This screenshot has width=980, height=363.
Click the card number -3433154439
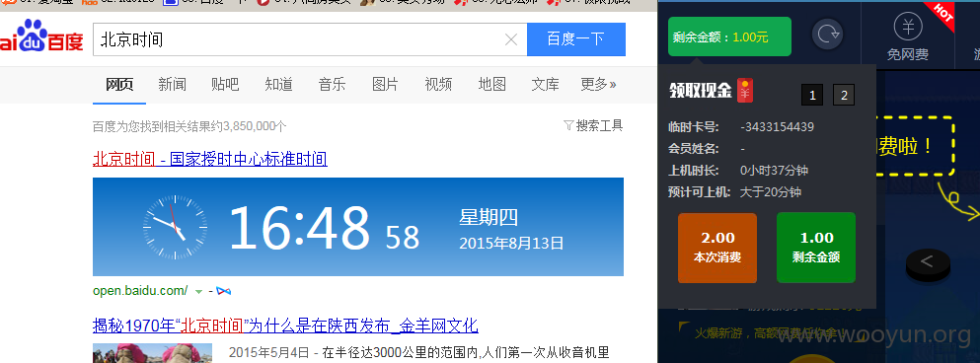click(777, 127)
